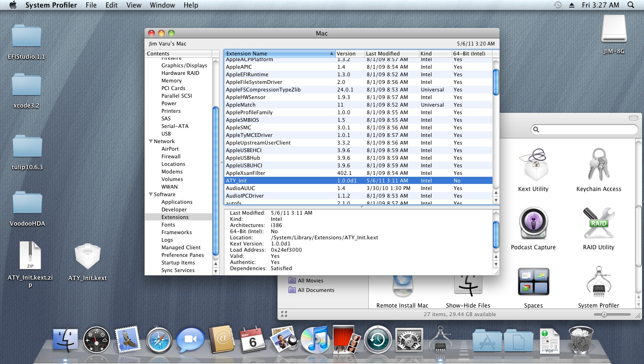
Task: Select the AudioAUUC extension row
Action: (358, 188)
